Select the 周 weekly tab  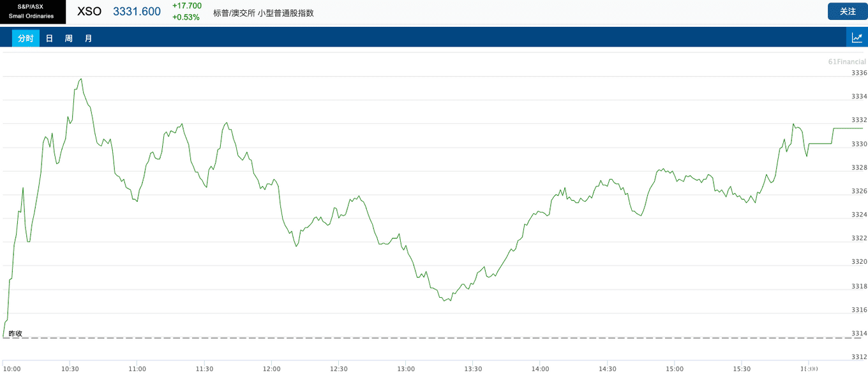point(69,38)
